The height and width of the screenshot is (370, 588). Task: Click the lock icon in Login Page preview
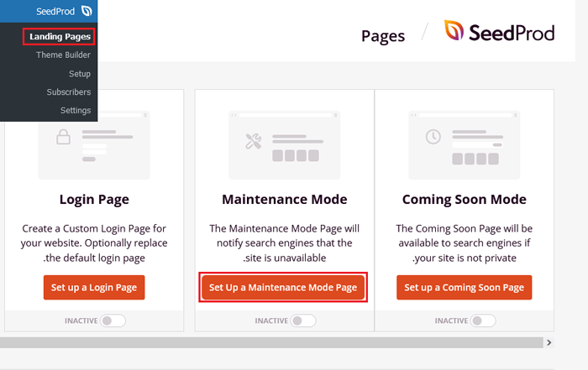[63, 137]
